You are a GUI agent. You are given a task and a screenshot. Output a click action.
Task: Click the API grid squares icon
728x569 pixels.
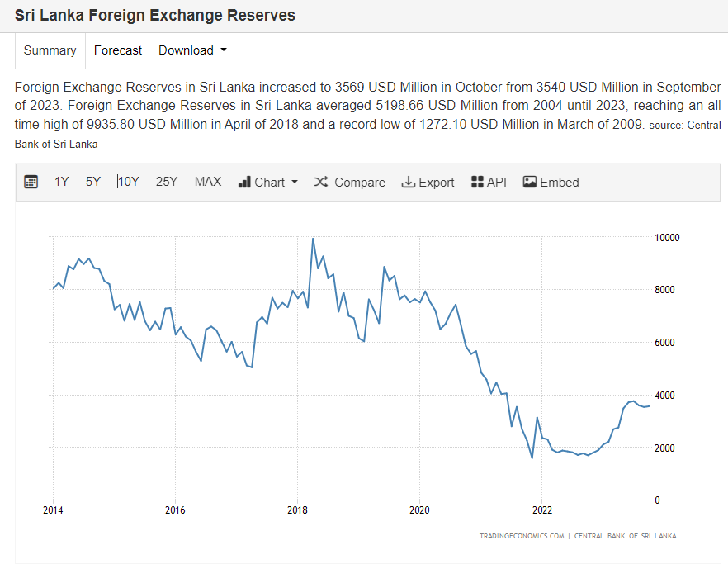click(477, 182)
